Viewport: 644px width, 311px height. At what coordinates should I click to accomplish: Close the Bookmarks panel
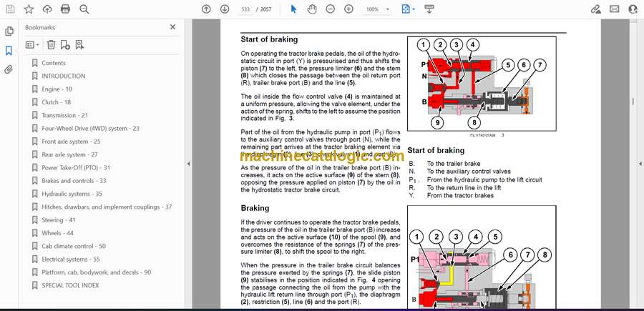[172, 27]
